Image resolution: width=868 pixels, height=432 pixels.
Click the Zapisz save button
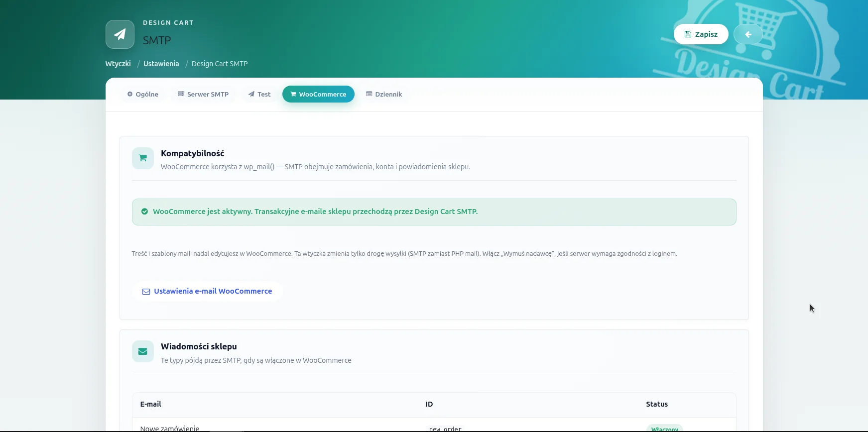[x=701, y=34]
